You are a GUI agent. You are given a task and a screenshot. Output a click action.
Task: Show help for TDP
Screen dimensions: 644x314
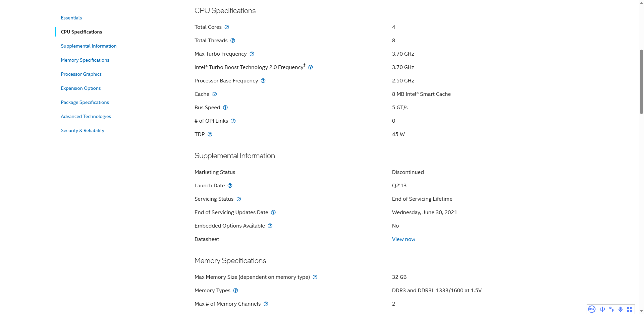pyautogui.click(x=210, y=134)
